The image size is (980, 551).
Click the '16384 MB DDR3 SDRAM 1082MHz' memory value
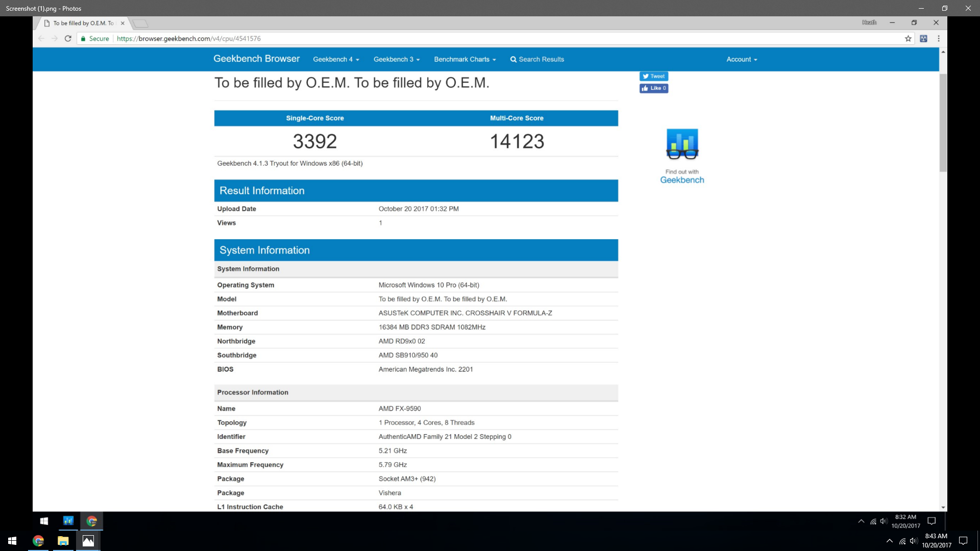pos(432,327)
